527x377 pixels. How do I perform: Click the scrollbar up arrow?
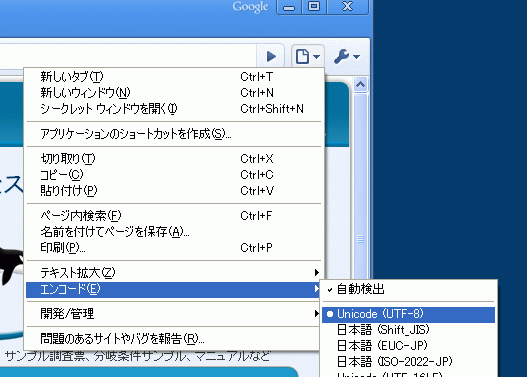click(360, 84)
